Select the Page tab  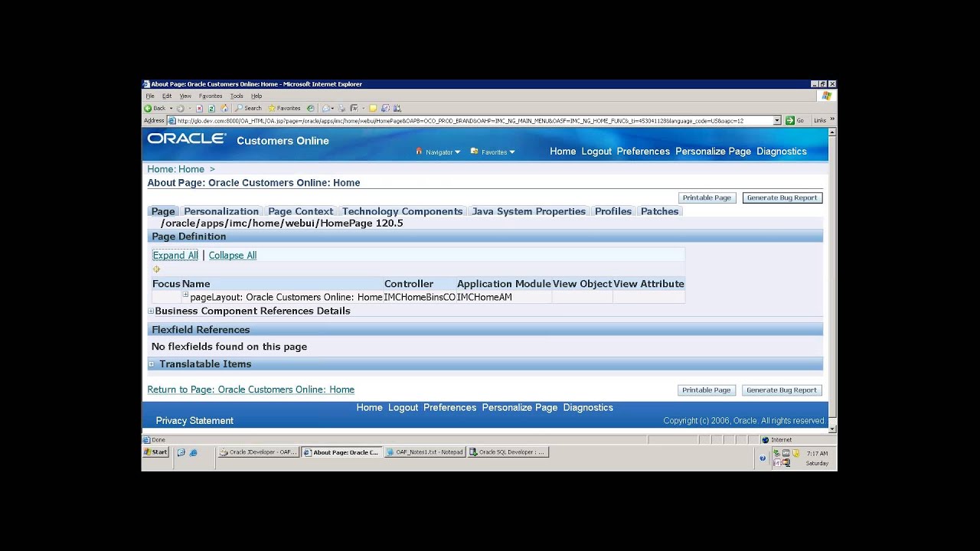tap(163, 211)
